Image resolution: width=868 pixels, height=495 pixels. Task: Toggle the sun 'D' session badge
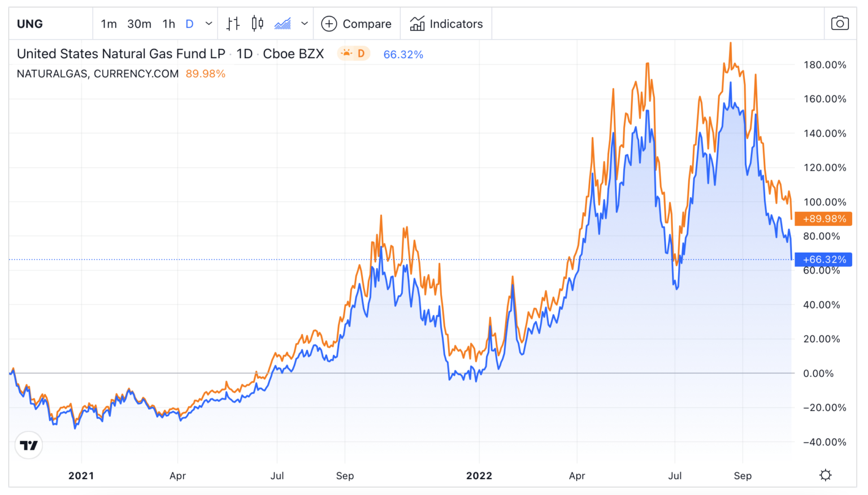coord(353,54)
